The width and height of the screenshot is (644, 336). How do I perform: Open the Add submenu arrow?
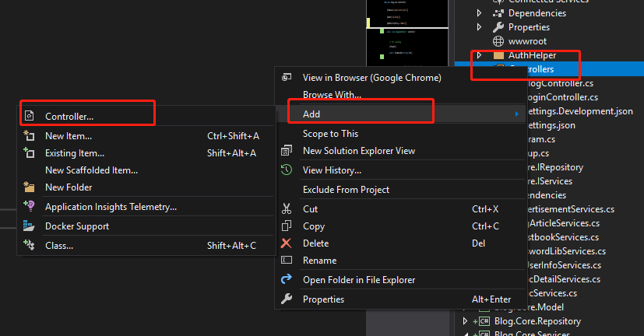(x=516, y=114)
